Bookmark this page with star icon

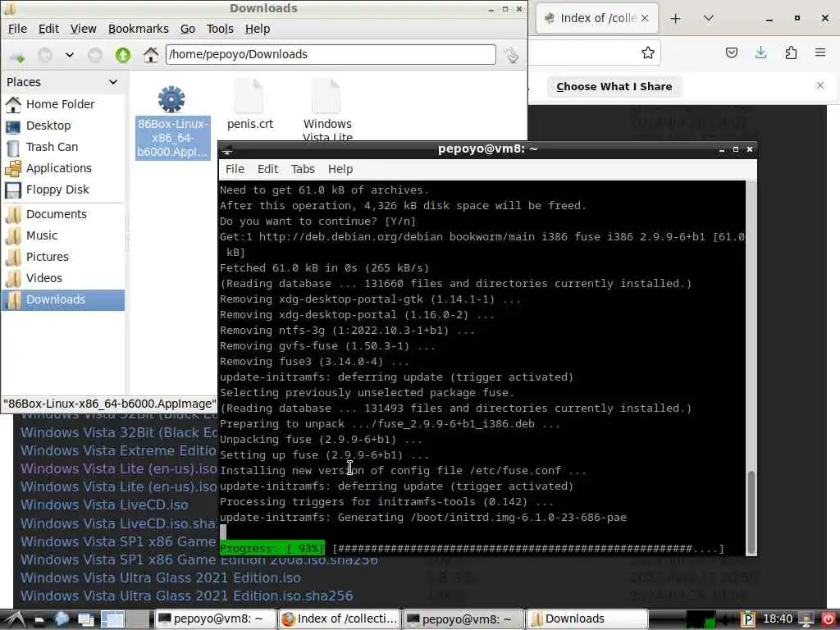point(648,52)
